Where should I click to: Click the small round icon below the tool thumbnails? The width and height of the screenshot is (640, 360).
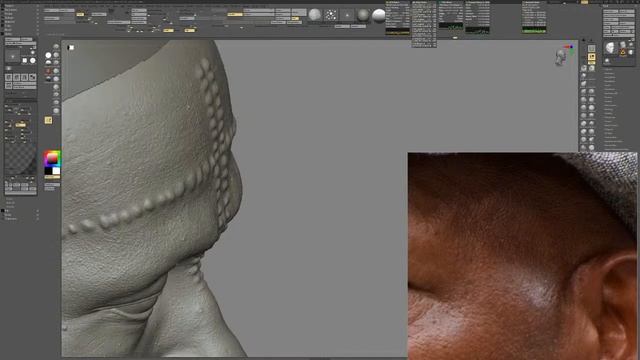pyautogui.click(x=607, y=61)
